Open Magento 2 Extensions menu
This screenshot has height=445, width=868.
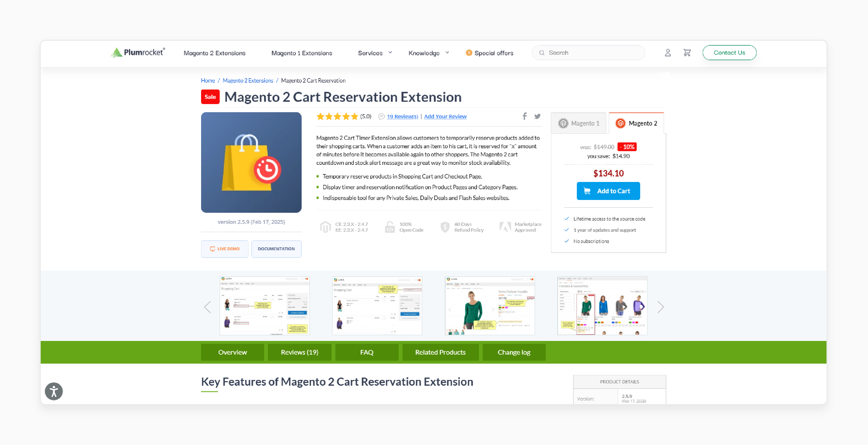(215, 53)
